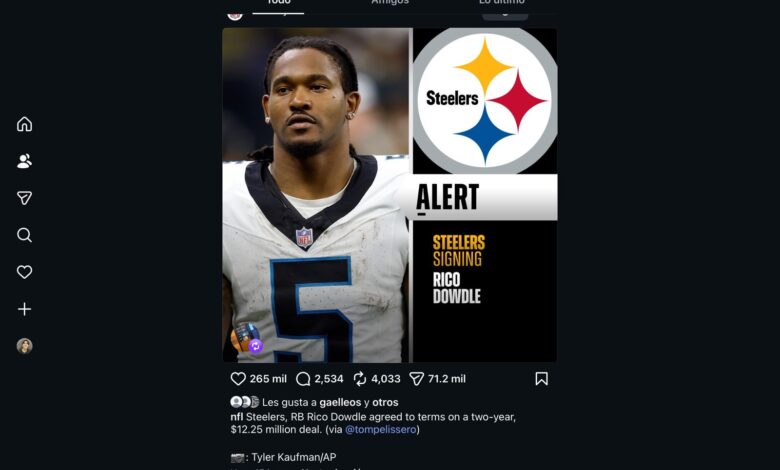780x470 pixels.
Task: Show who else liked via 'otros'
Action: click(385, 402)
